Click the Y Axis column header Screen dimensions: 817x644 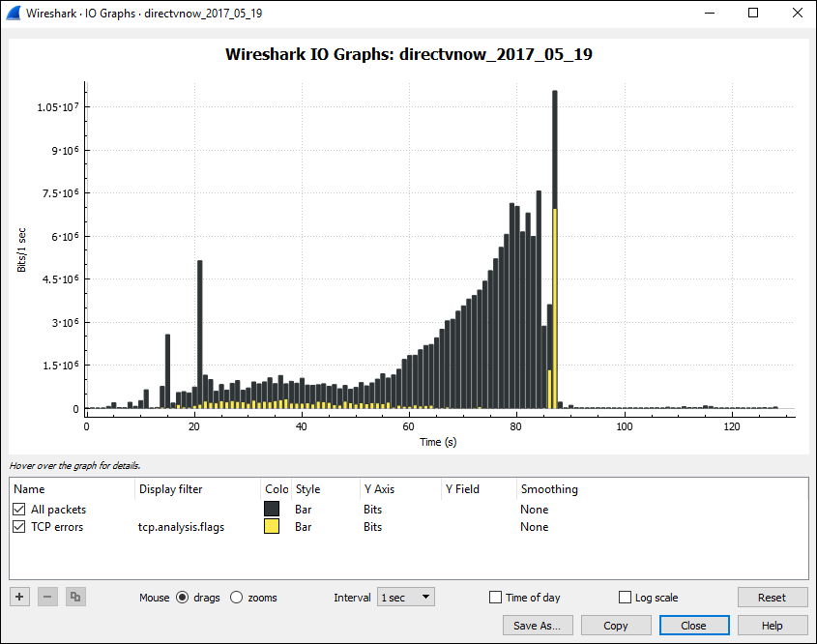pos(400,489)
